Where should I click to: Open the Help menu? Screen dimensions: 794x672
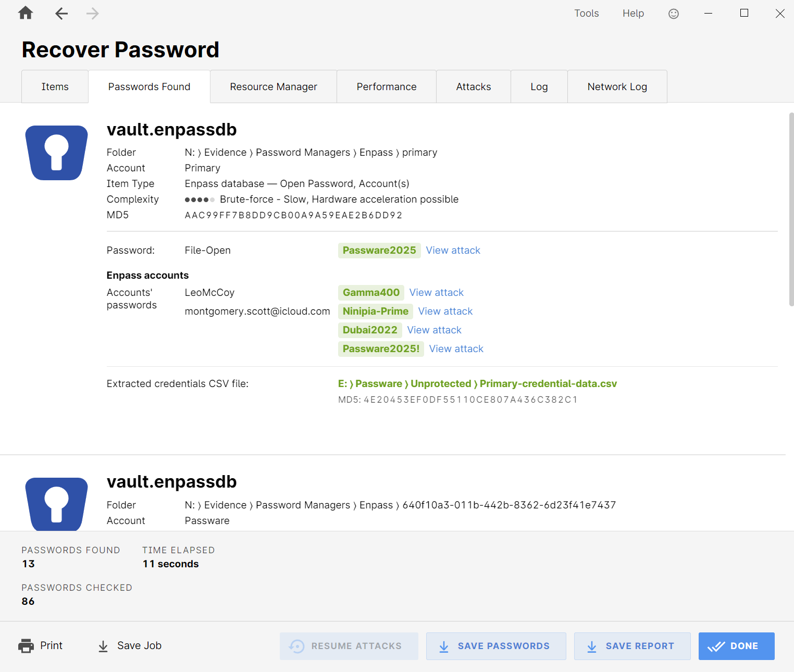[633, 14]
